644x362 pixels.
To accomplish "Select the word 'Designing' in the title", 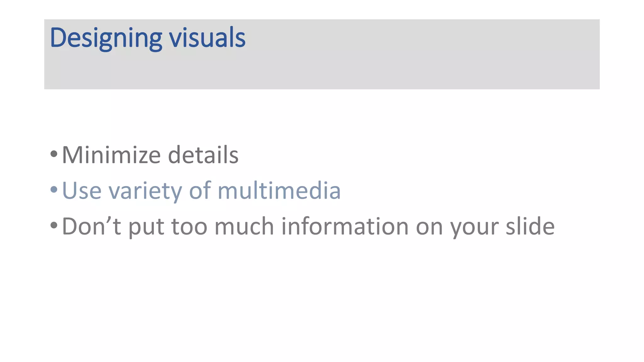I will coord(106,38).
